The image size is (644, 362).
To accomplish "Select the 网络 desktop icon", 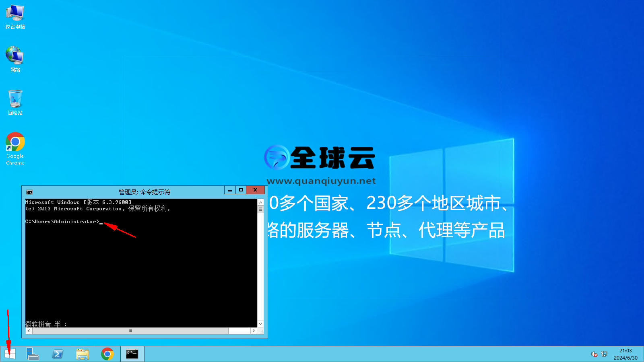I will click(15, 59).
